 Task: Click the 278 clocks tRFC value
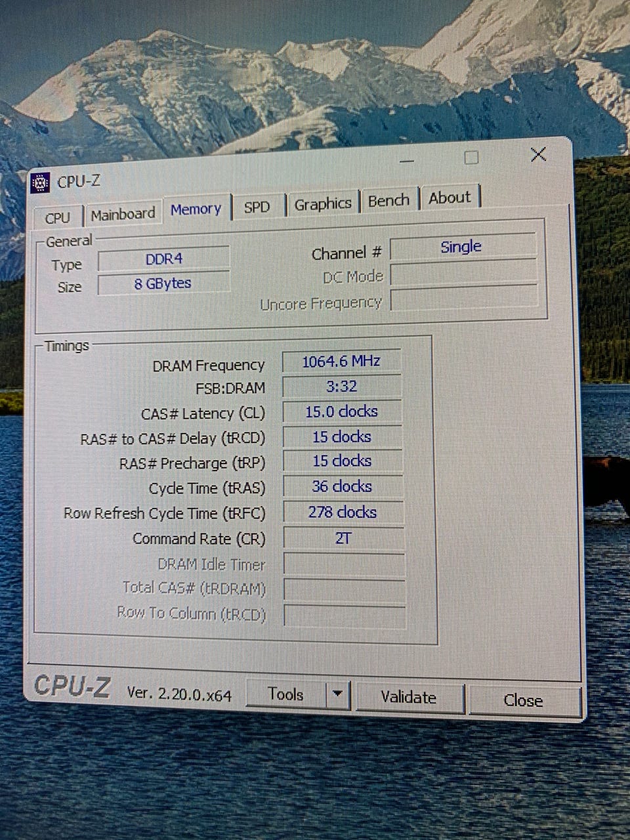click(x=343, y=512)
